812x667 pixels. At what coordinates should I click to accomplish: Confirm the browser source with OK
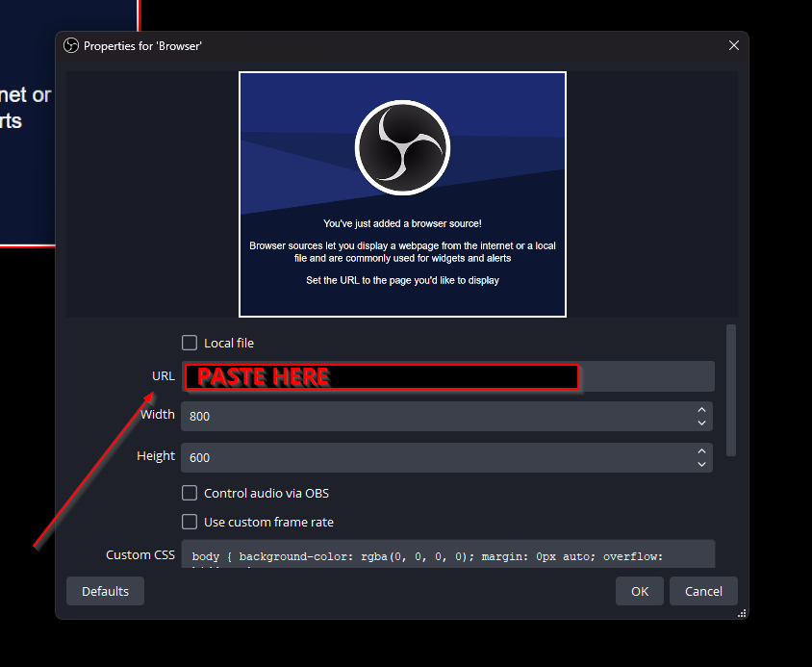(x=639, y=591)
